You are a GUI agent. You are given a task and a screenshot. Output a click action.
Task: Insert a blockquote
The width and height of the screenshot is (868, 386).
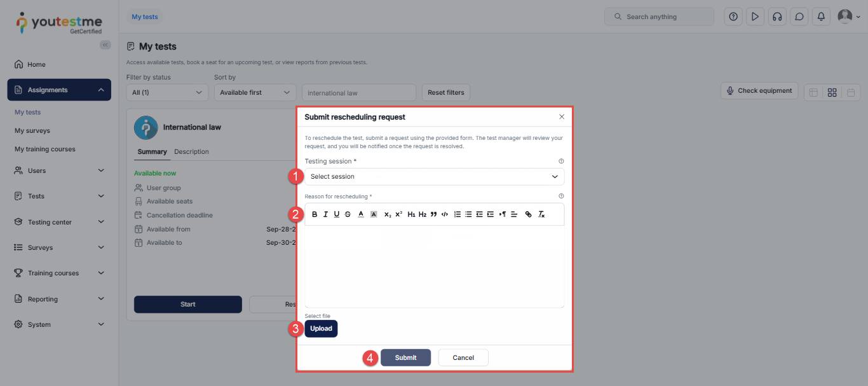(x=433, y=214)
